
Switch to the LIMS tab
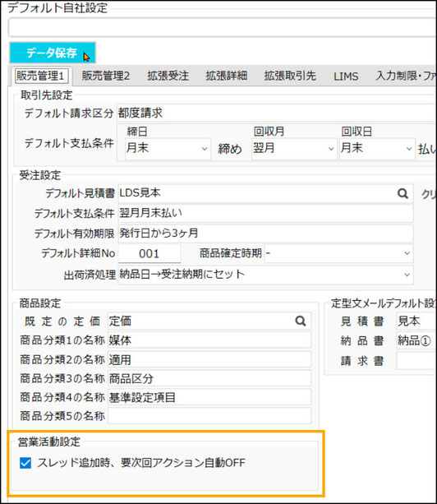click(x=346, y=76)
